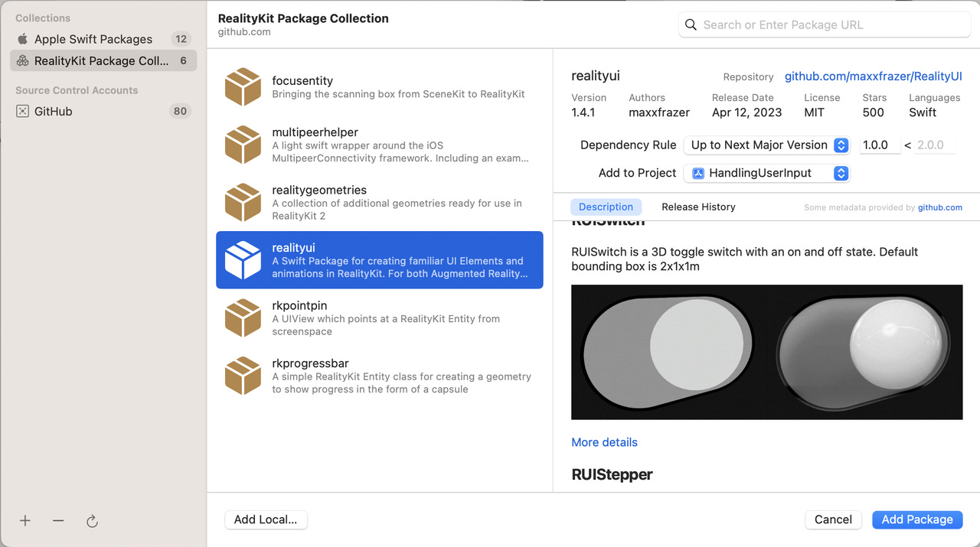This screenshot has height=547, width=980.
Task: Click the Add Package button
Action: [917, 519]
